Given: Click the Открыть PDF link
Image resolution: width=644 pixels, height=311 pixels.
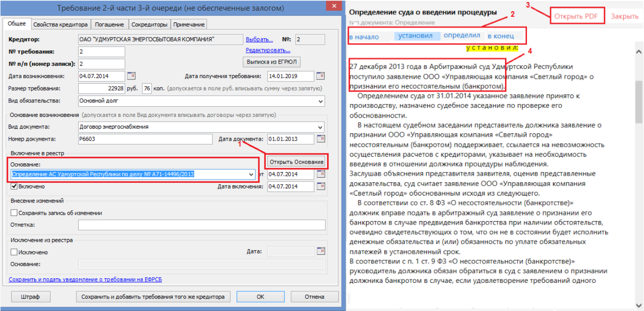Looking at the screenshot, I should click(x=576, y=16).
